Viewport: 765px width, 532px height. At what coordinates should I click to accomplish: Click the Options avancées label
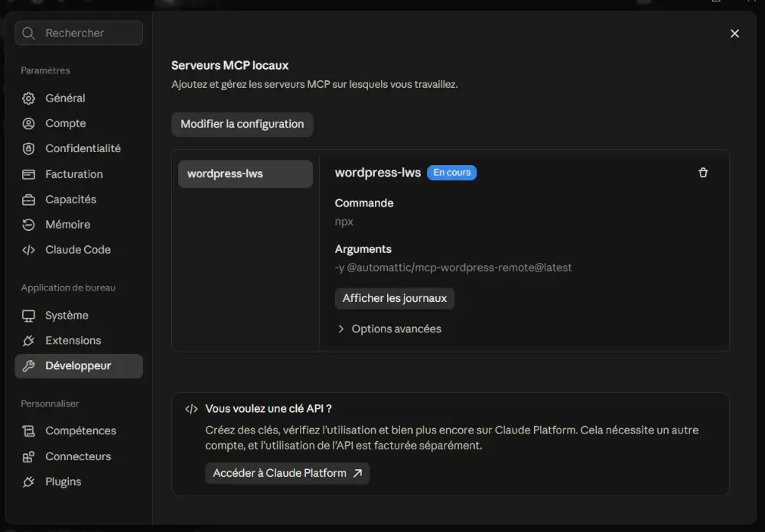pyautogui.click(x=396, y=329)
